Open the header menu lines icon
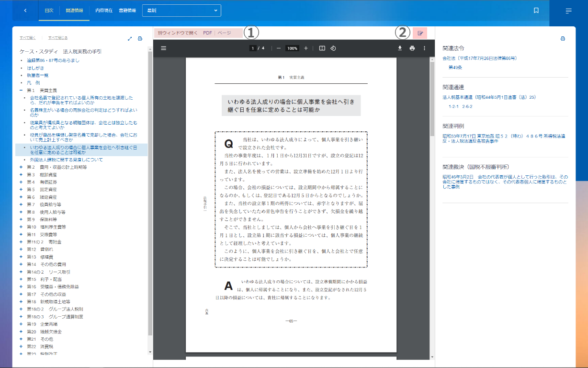588x368 pixels. (568, 11)
